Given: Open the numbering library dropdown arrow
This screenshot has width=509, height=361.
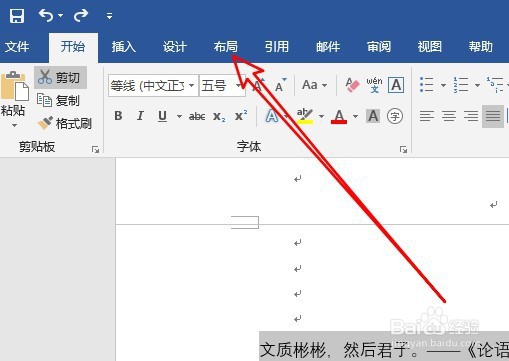Looking at the screenshot, I should [477, 85].
